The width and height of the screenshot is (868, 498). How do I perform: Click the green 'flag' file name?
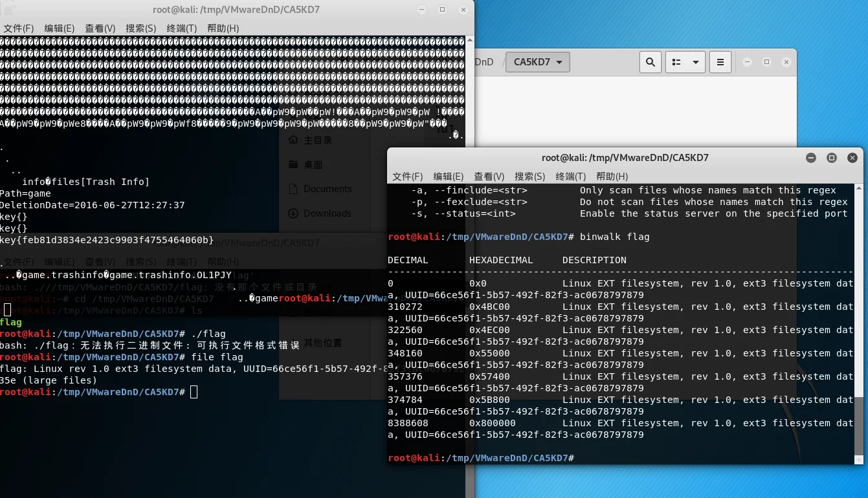pyautogui.click(x=11, y=322)
